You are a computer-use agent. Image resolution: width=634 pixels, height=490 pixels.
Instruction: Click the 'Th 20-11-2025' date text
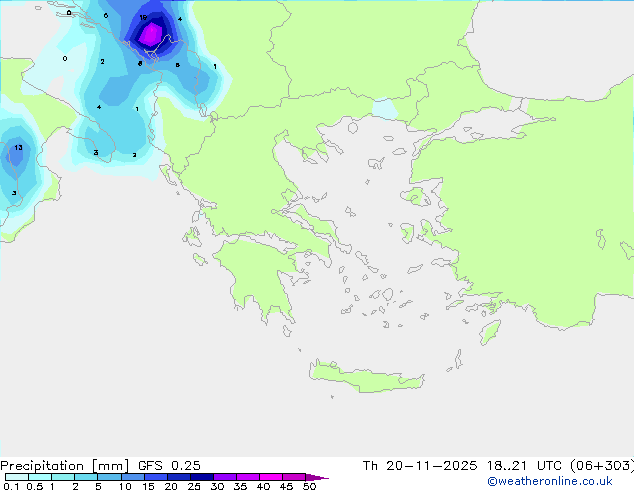click(419, 466)
